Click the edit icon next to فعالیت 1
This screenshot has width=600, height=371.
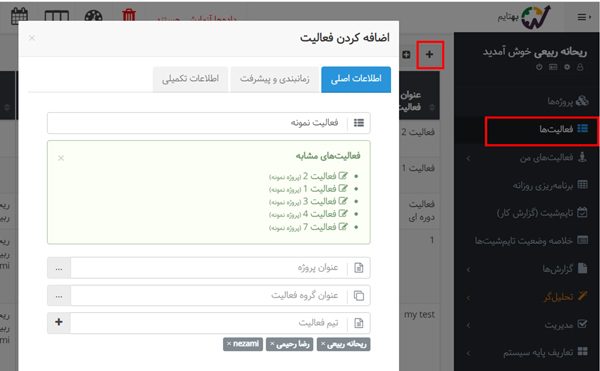pos(343,189)
